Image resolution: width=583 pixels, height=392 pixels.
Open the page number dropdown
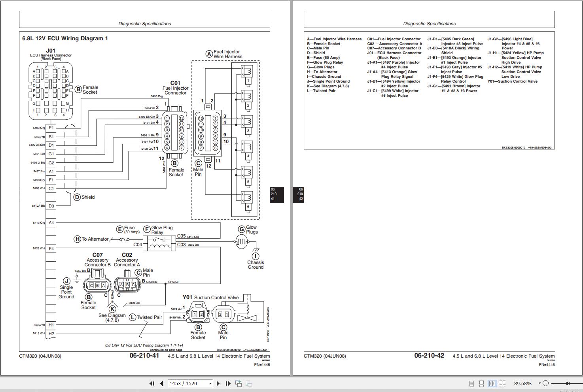point(210,383)
